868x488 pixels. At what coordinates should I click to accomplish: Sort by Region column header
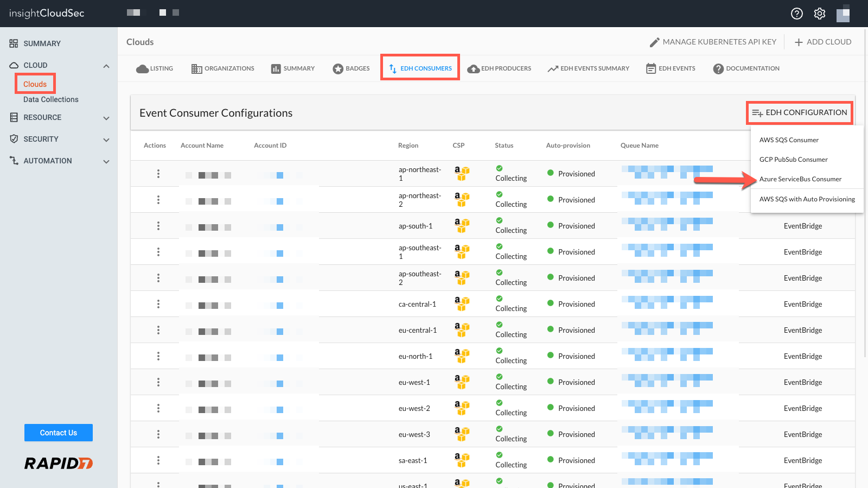click(408, 145)
